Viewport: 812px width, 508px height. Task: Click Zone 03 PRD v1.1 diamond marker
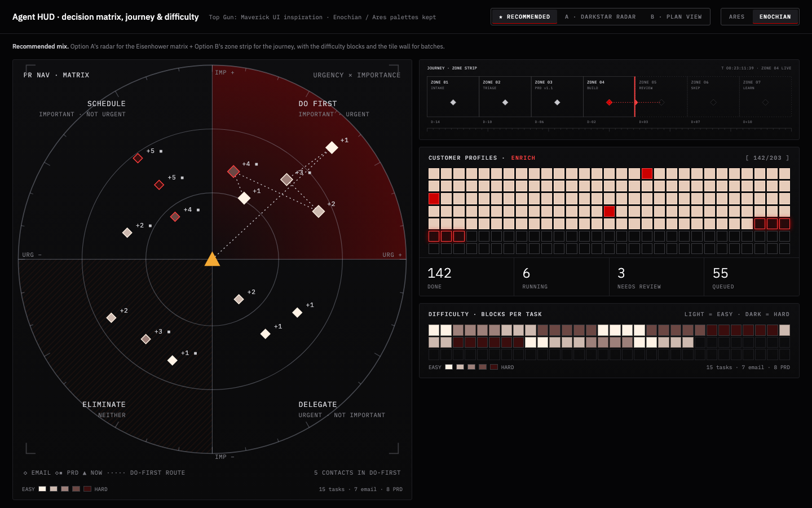557,102
